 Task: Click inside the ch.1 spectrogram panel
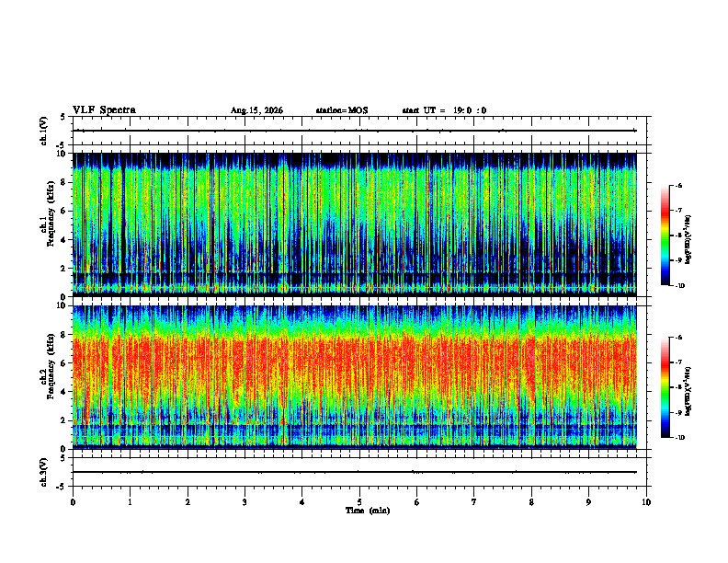click(x=355, y=224)
